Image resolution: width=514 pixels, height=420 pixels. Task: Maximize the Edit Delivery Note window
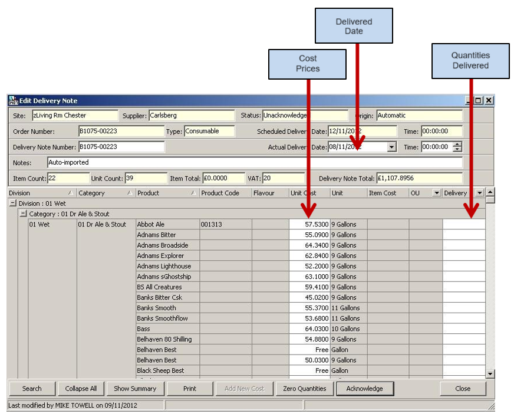tap(478, 101)
